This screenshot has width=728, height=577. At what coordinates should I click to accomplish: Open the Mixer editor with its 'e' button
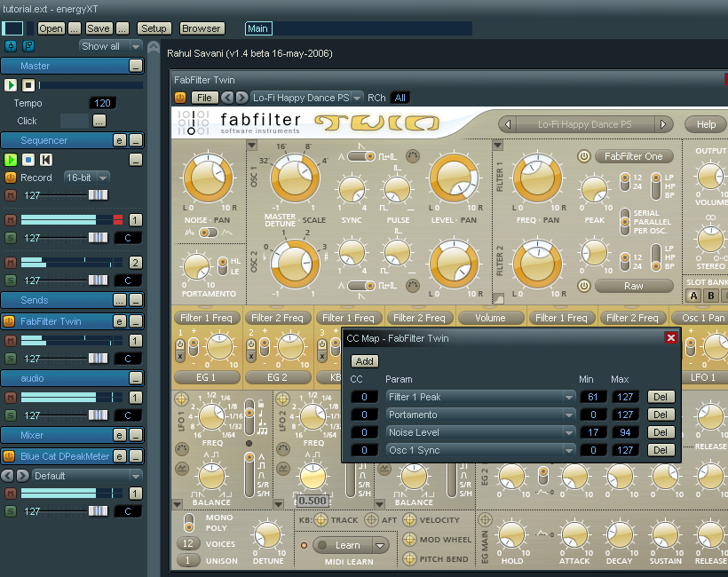[x=119, y=435]
